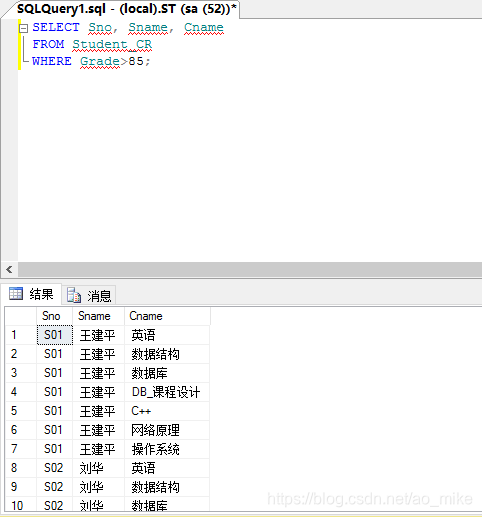Click the value 85 in the WHERE clause
The image size is (482, 517).
pos(136,61)
